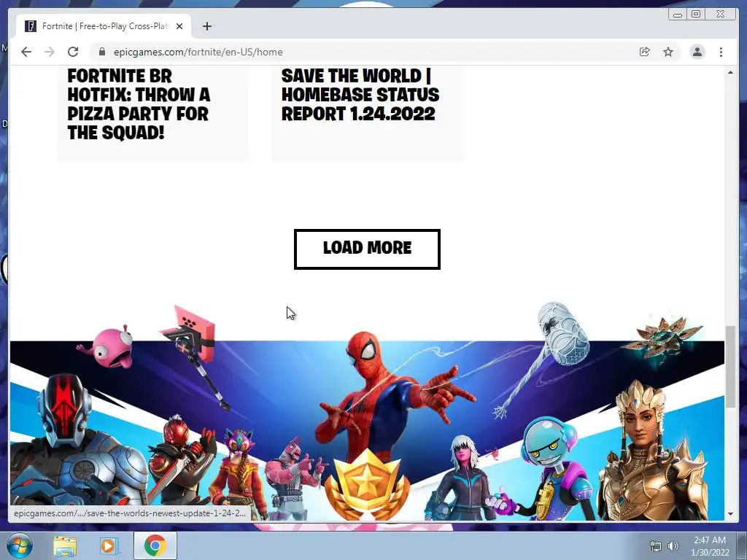
Task: Click the taskbar clock showing 2:47 AM
Action: [x=710, y=545]
